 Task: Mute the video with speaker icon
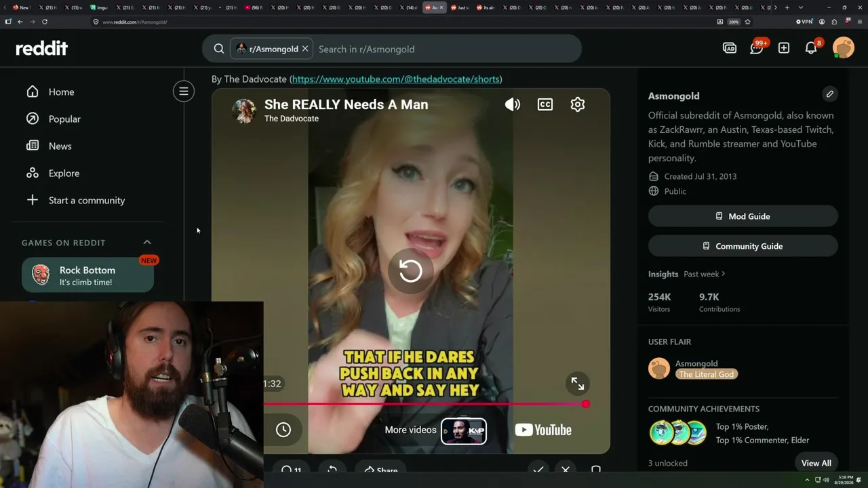coord(513,104)
